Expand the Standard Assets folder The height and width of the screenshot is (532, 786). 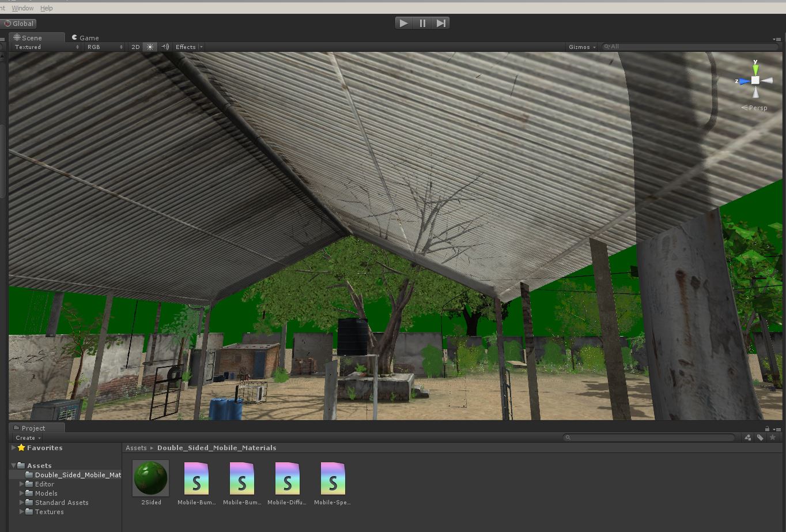[22, 503]
